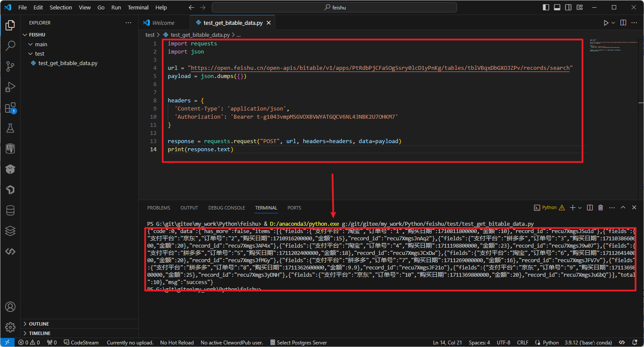The image size is (644, 347).
Task: Open the File menu
Action: pos(23,7)
